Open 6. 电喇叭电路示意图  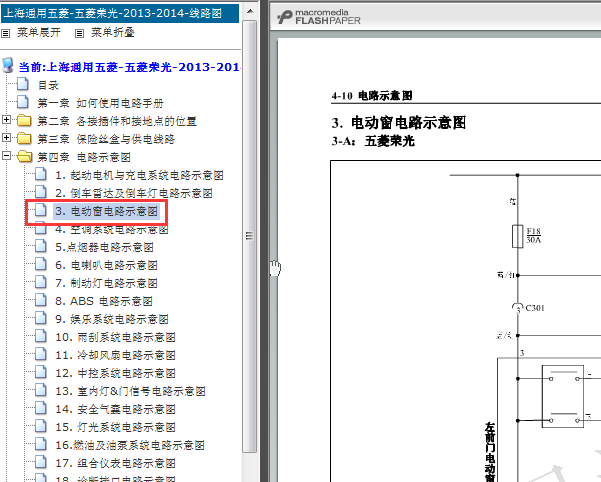[x=107, y=265]
